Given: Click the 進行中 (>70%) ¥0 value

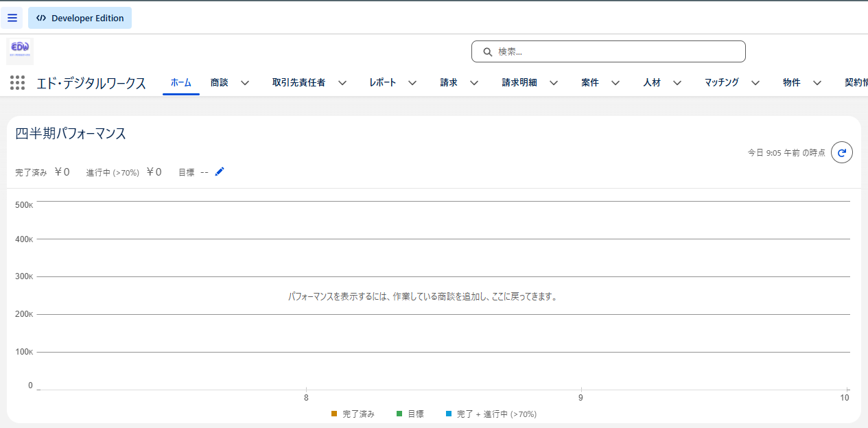Looking at the screenshot, I should (154, 172).
